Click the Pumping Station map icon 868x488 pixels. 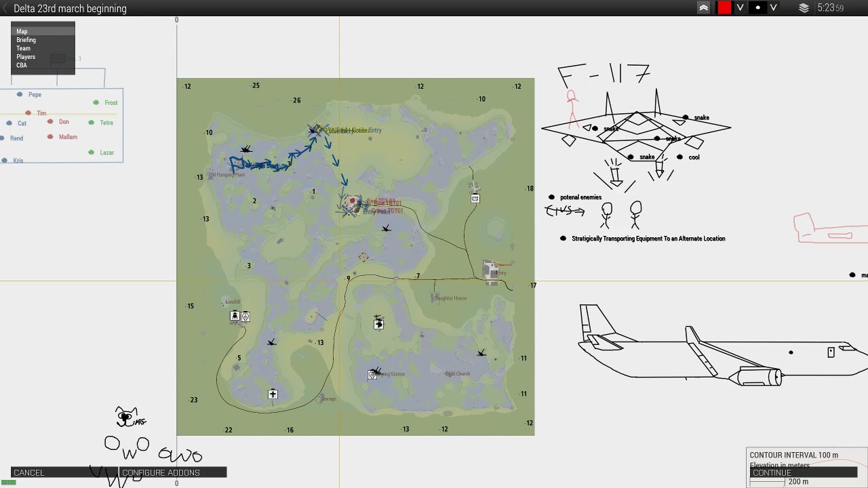(372, 375)
